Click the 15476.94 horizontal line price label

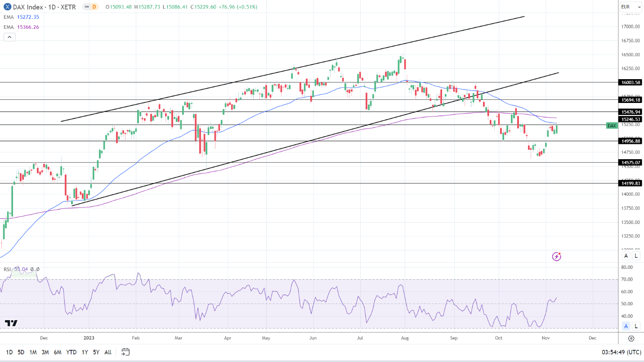point(631,112)
